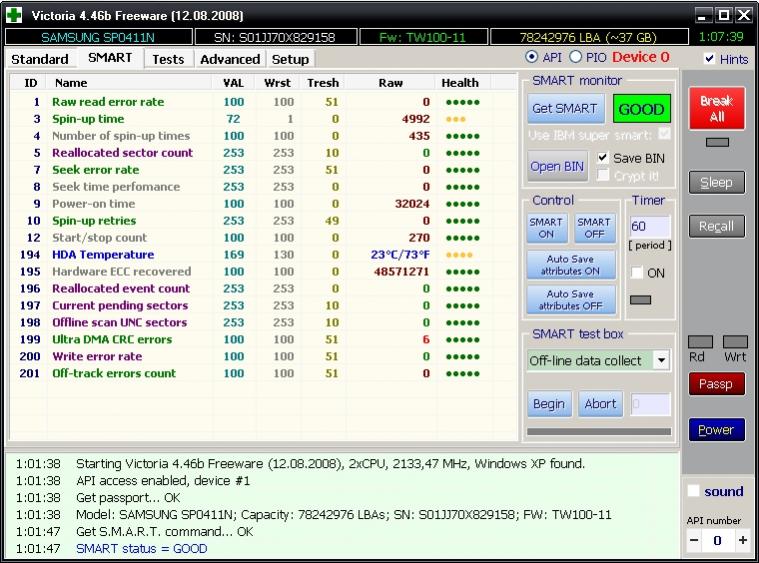The width and height of the screenshot is (759, 563).
Task: Decrease API number with minus button
Action: 694,540
